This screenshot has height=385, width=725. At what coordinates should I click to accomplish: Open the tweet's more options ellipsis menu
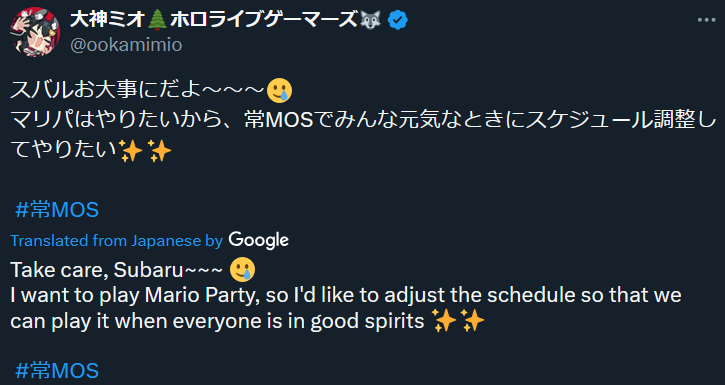point(706,20)
